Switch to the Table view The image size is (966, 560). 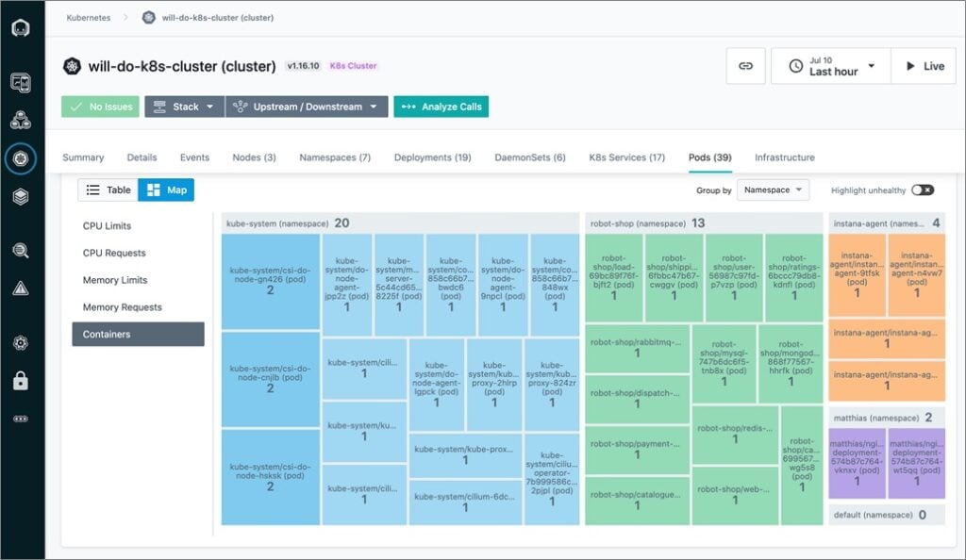click(x=107, y=189)
